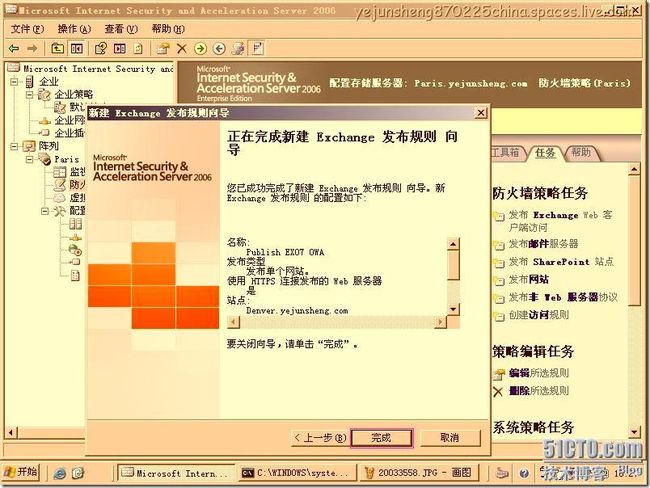The image size is (650, 488).
Task: Click the circled left-arrow toolbar icon
Action: pyautogui.click(x=219, y=49)
